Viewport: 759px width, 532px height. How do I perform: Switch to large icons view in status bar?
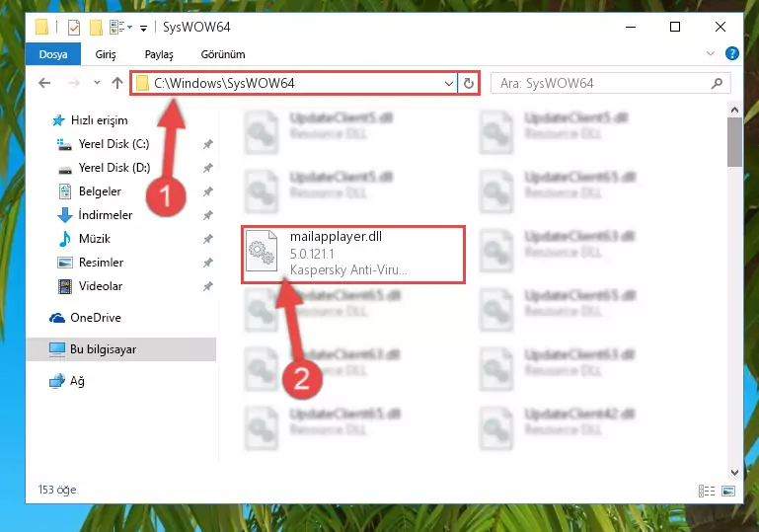(x=728, y=491)
